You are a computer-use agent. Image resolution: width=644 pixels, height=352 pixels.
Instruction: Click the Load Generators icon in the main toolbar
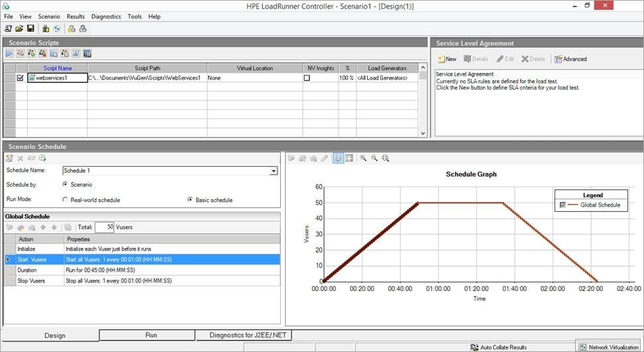click(46, 28)
